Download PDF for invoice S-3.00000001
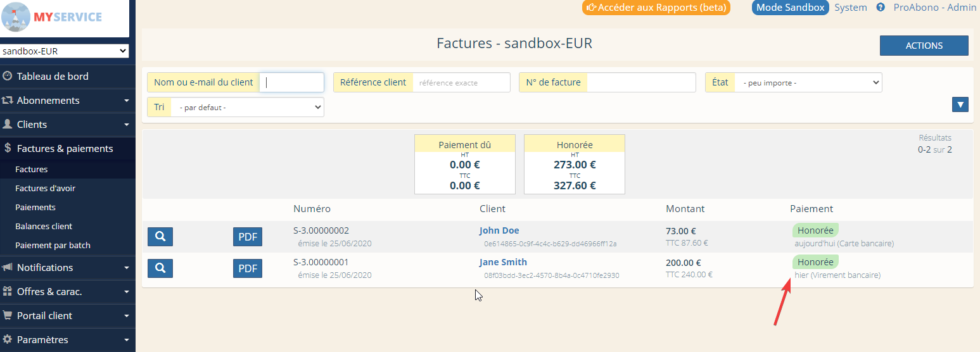Screen dimensions: 980x352 248,268
